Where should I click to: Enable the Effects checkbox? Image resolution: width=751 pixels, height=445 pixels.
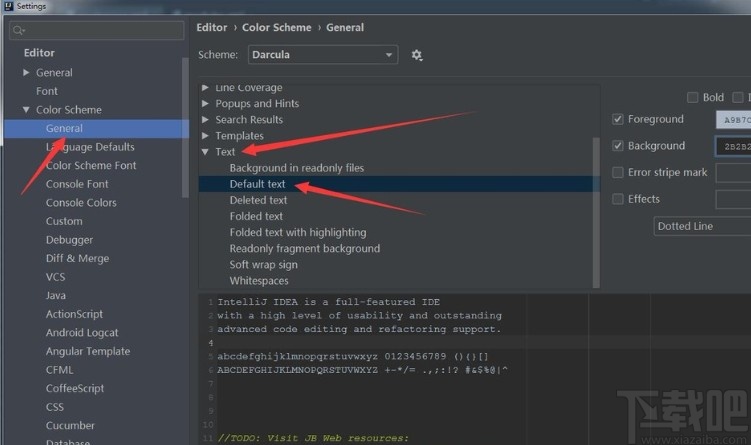pos(618,199)
